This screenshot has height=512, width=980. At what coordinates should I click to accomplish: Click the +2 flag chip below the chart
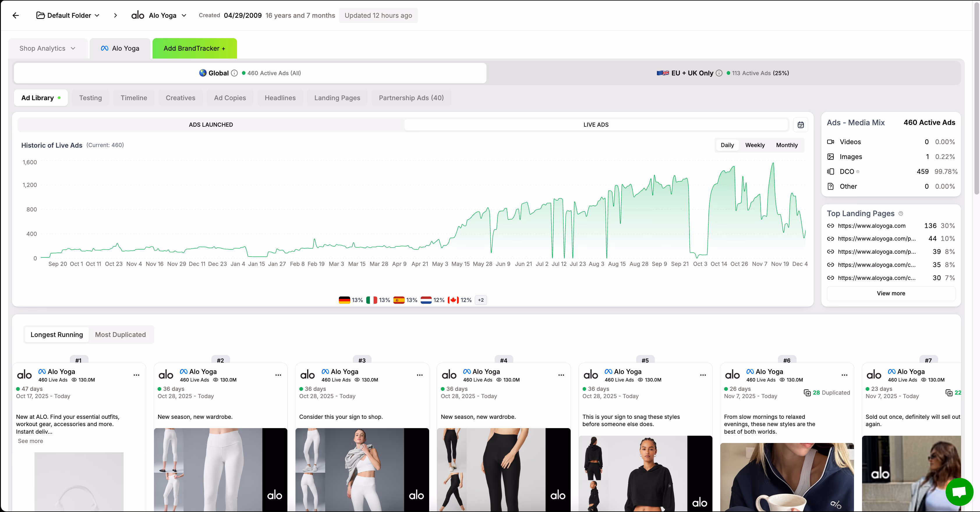480,300
